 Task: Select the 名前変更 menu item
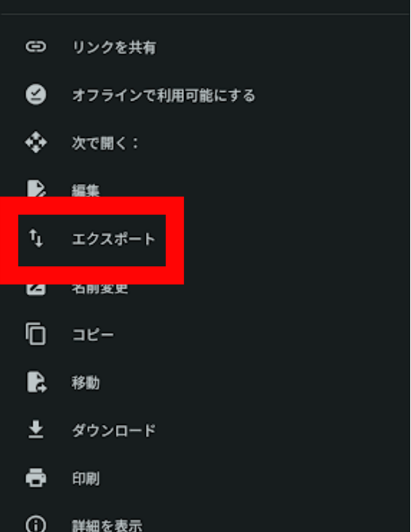(100, 289)
